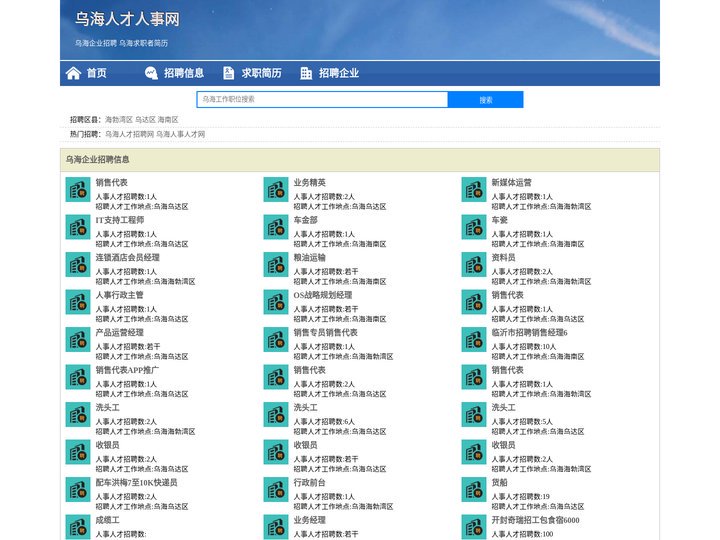Open the 求职简历 menu item
This screenshot has width=720, height=540.
261,73
